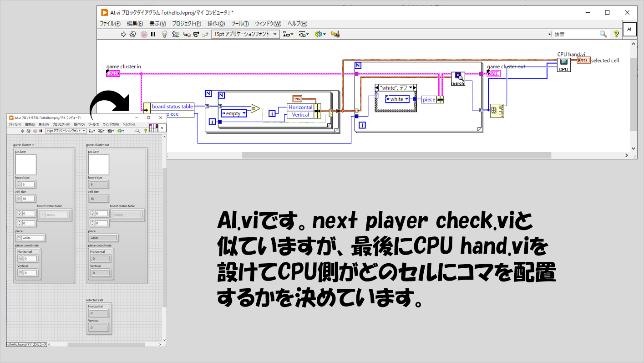Open the context help question mark
The width and height of the screenshot is (644, 363).
coord(616,34)
